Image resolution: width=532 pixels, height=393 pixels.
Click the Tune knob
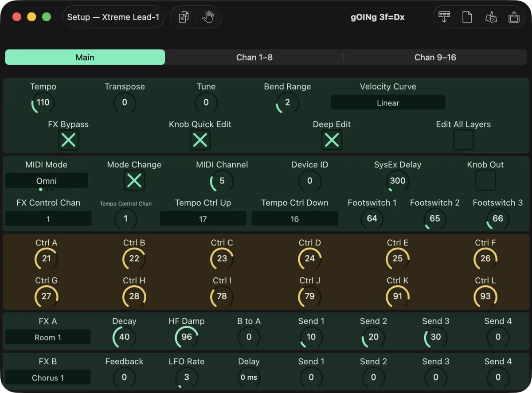(206, 102)
